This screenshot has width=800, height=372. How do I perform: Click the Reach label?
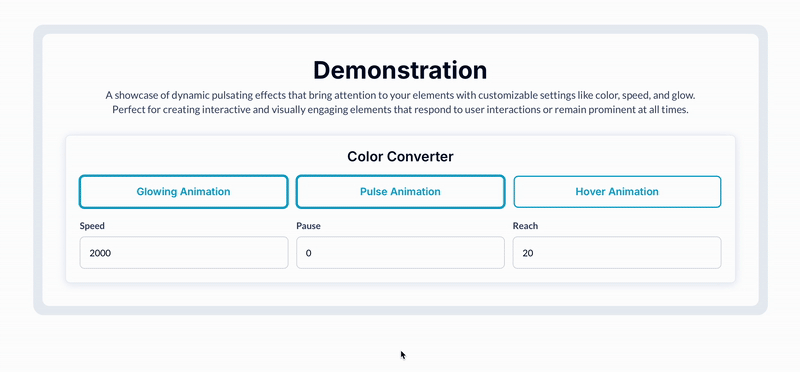(526, 226)
